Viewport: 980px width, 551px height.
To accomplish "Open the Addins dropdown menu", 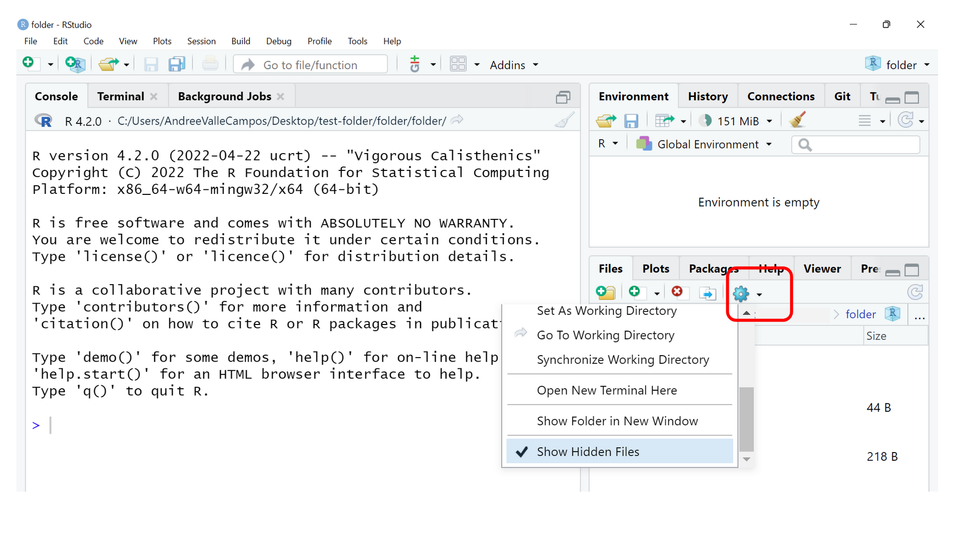I will [x=514, y=65].
